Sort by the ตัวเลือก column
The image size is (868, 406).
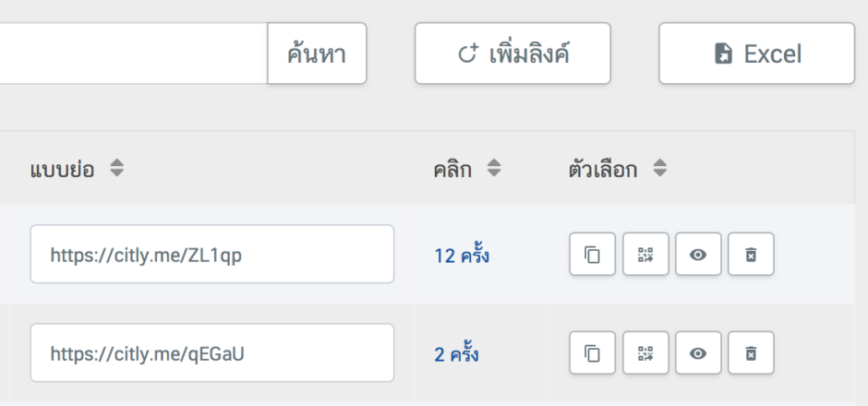(659, 170)
